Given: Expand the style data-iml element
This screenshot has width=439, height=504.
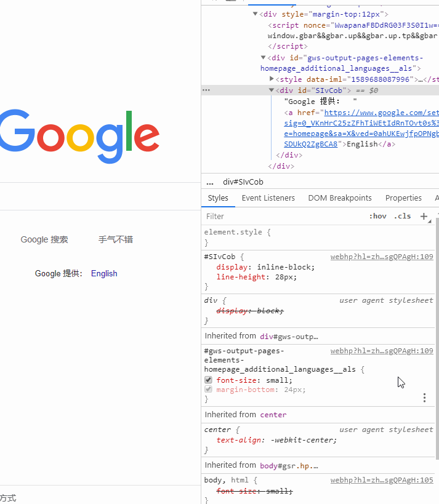Looking at the screenshot, I should coord(272,79).
